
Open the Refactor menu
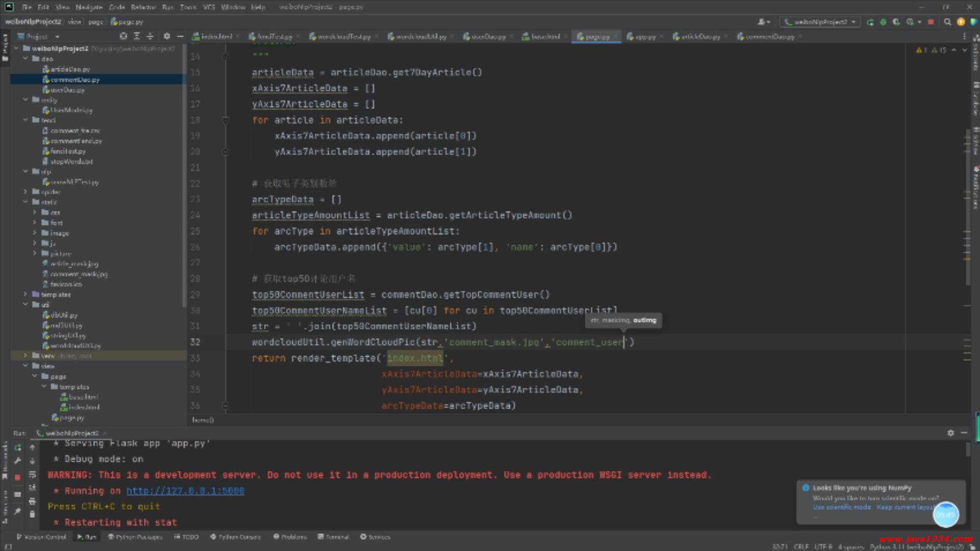tap(143, 7)
